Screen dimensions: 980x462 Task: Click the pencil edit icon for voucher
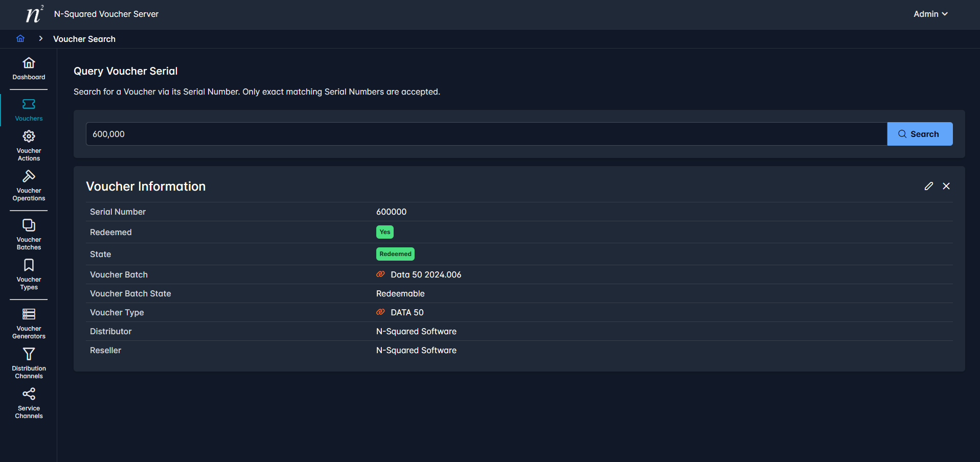click(928, 186)
